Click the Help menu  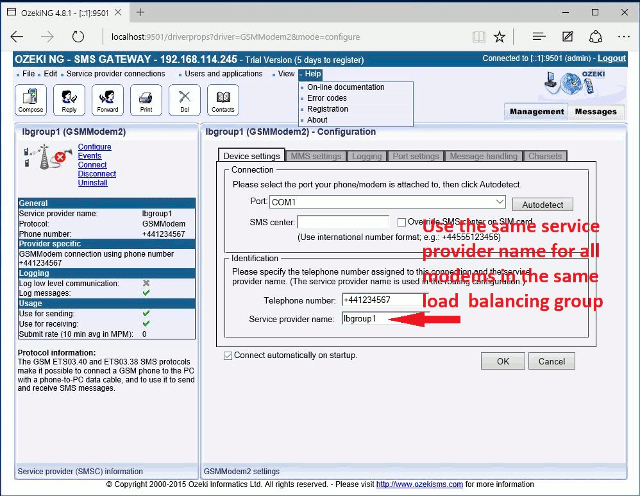click(x=313, y=74)
